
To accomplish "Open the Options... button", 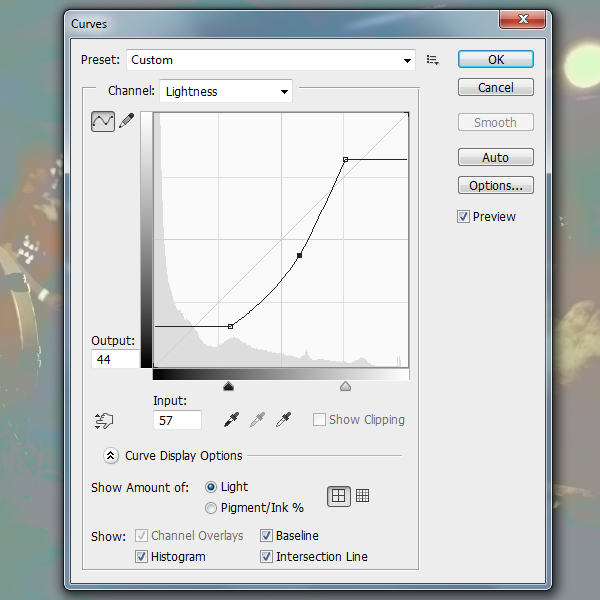I will tap(496, 185).
